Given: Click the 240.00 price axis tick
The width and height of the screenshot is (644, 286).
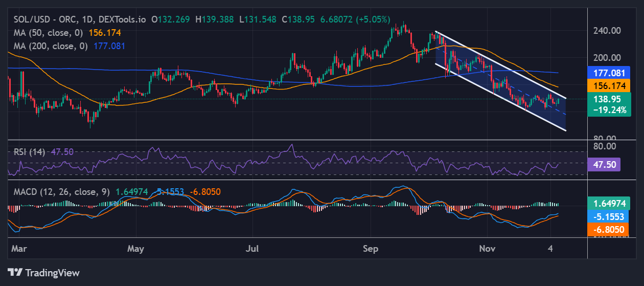Looking at the screenshot, I should tap(608, 30).
